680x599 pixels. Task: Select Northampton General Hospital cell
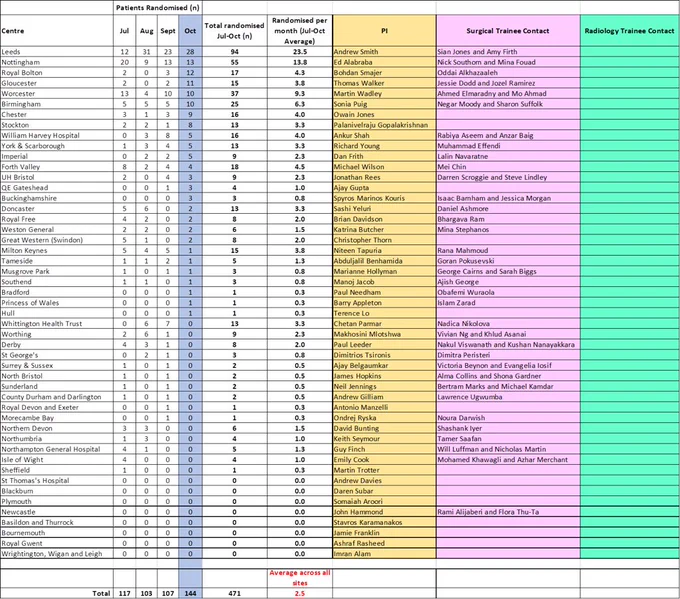click(x=57, y=449)
